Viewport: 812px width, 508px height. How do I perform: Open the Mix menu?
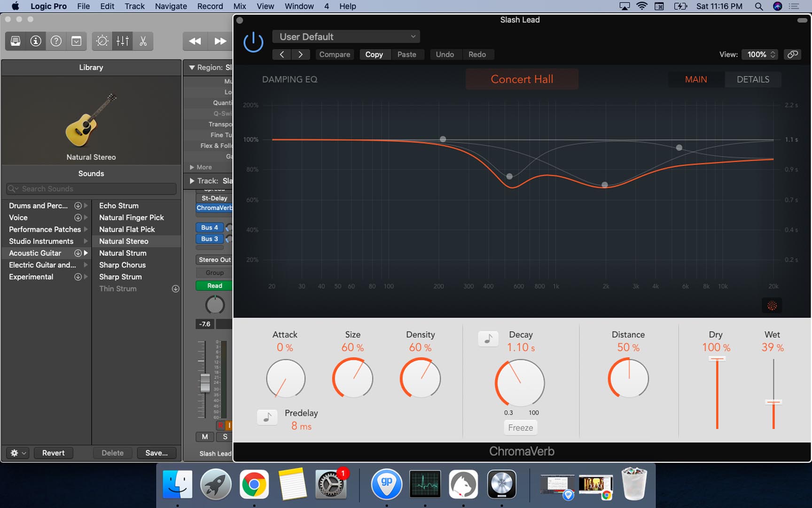point(240,6)
